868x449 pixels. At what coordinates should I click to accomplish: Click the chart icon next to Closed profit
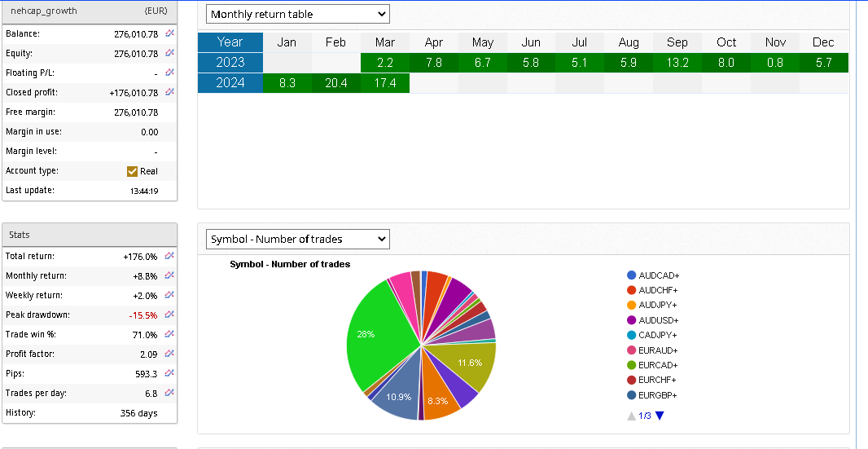coord(169,93)
